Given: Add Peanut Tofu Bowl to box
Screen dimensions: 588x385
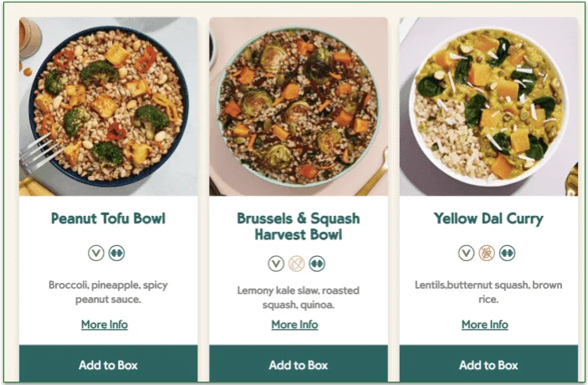Looking at the screenshot, I should coord(108,365).
